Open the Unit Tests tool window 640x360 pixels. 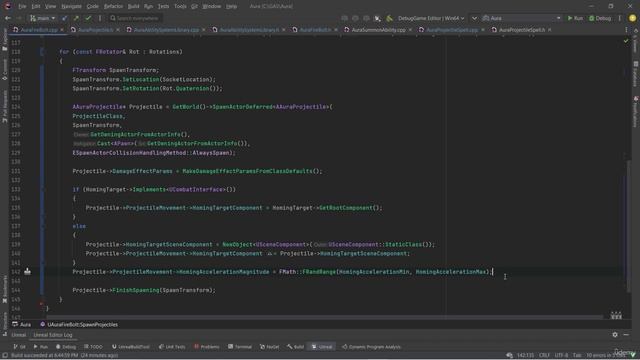[x=172, y=347]
